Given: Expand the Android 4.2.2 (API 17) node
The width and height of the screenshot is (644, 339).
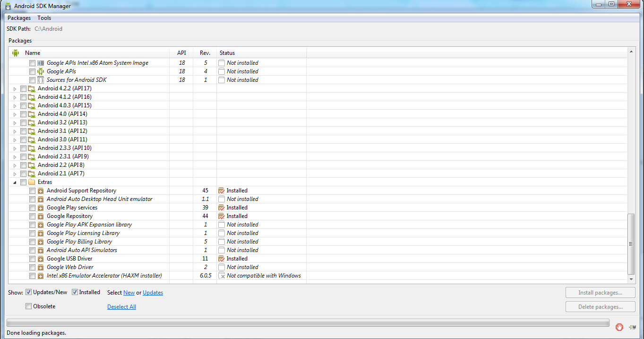Looking at the screenshot, I should [x=15, y=88].
